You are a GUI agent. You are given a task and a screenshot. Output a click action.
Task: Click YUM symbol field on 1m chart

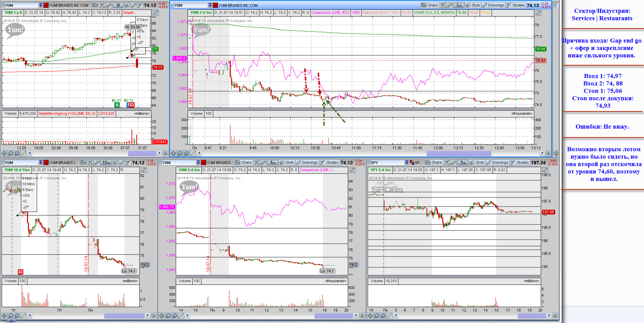pyautogui.click(x=191, y=5)
